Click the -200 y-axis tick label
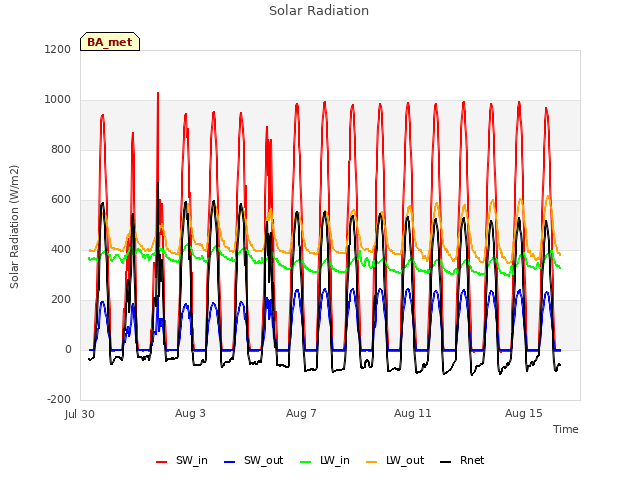The height and width of the screenshot is (480, 640). pyautogui.click(x=59, y=399)
